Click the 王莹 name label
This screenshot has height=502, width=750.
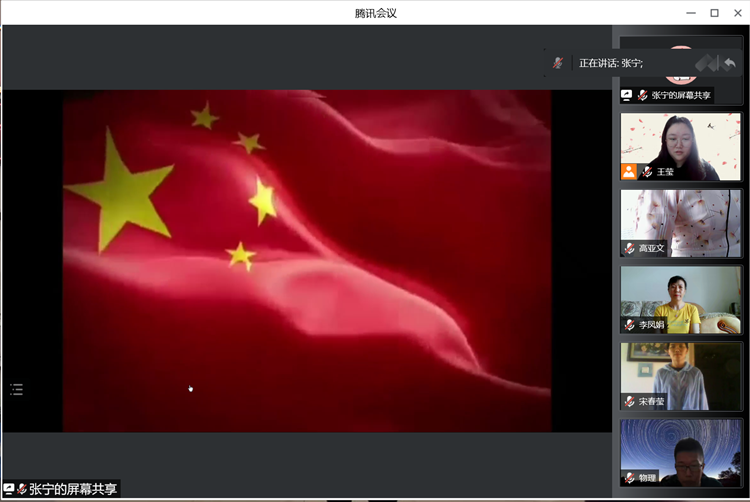[665, 172]
